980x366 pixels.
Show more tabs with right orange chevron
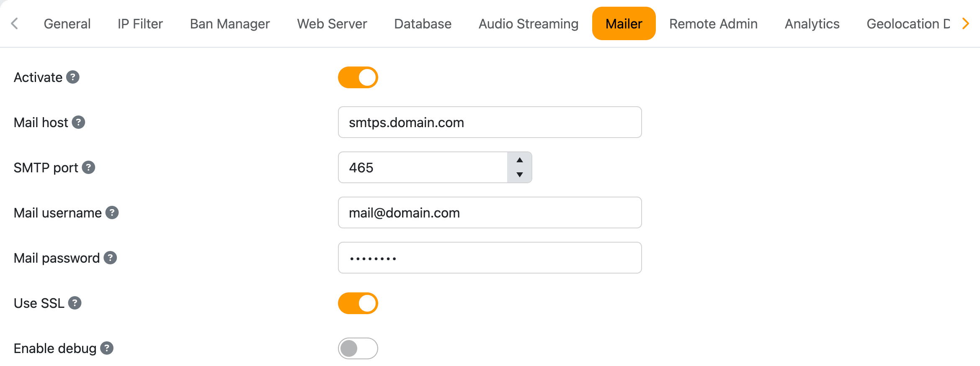pos(966,23)
